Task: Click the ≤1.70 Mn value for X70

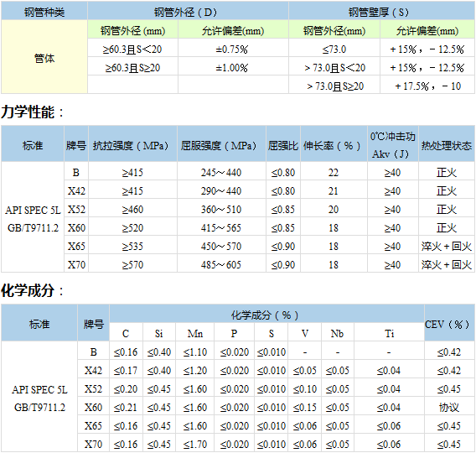Action: pyautogui.click(x=195, y=444)
